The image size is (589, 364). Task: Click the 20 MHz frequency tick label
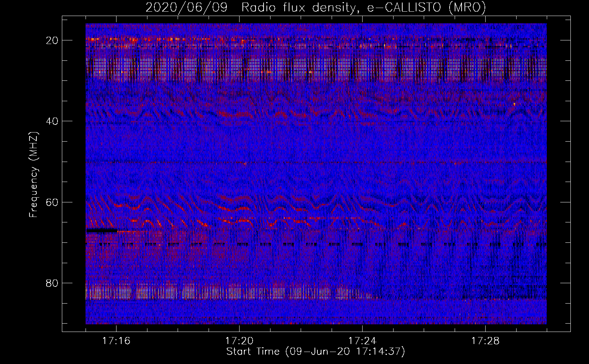pos(52,40)
